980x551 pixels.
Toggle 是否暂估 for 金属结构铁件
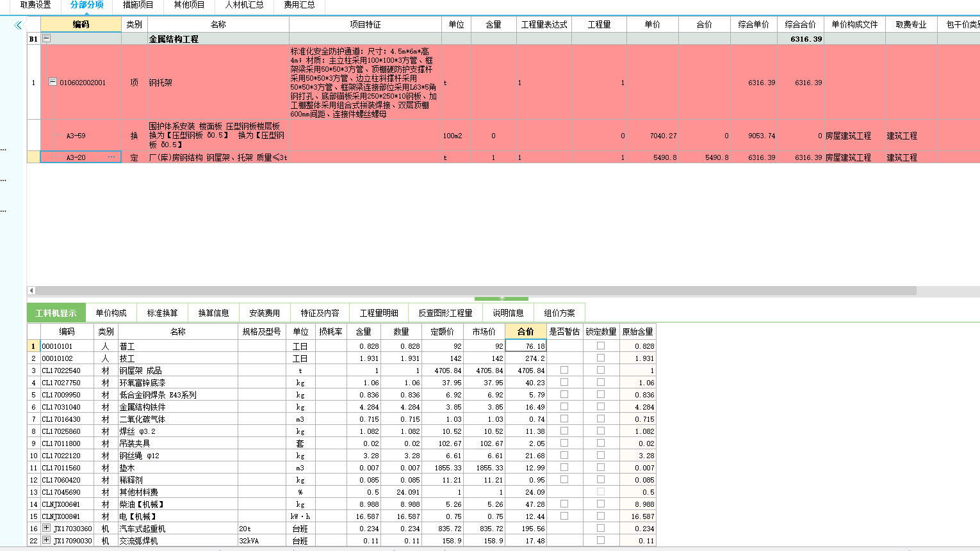(564, 406)
